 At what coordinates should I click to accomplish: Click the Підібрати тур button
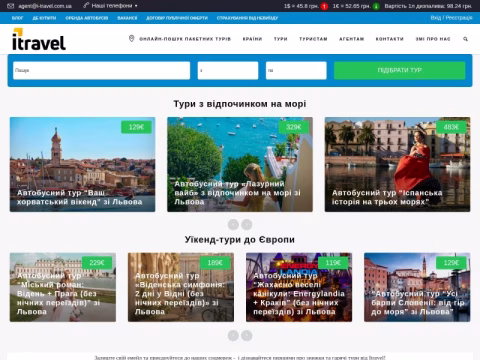(x=400, y=70)
